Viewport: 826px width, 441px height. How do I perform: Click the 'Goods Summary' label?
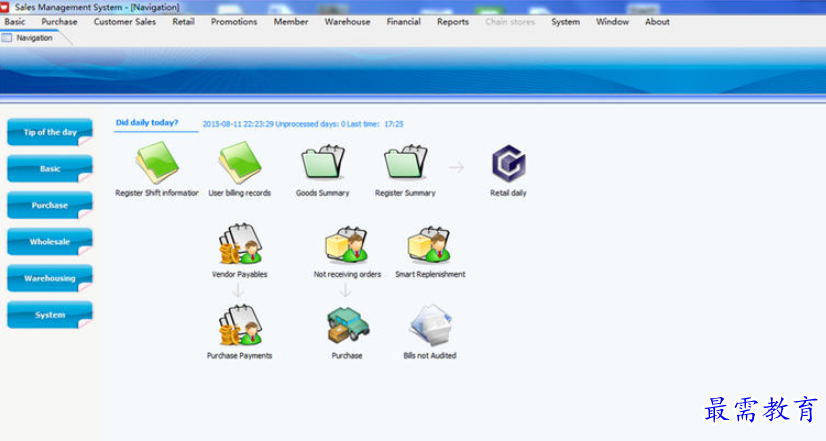pos(322,193)
